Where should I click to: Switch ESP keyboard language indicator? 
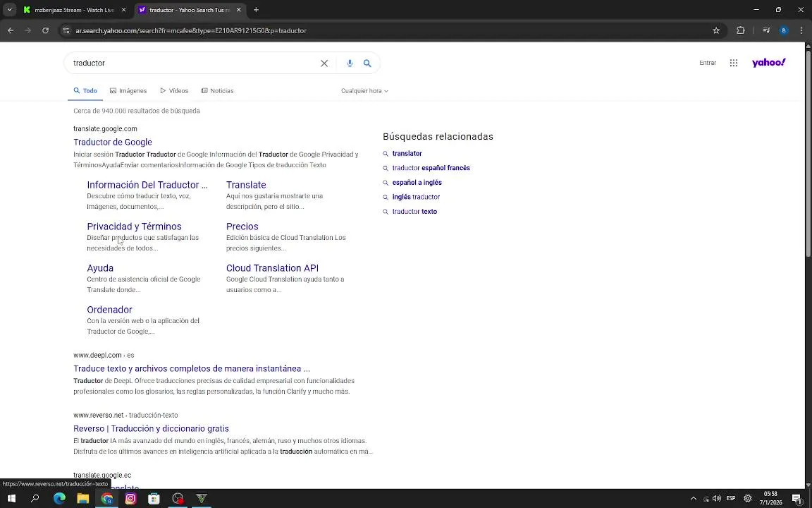[731, 499]
